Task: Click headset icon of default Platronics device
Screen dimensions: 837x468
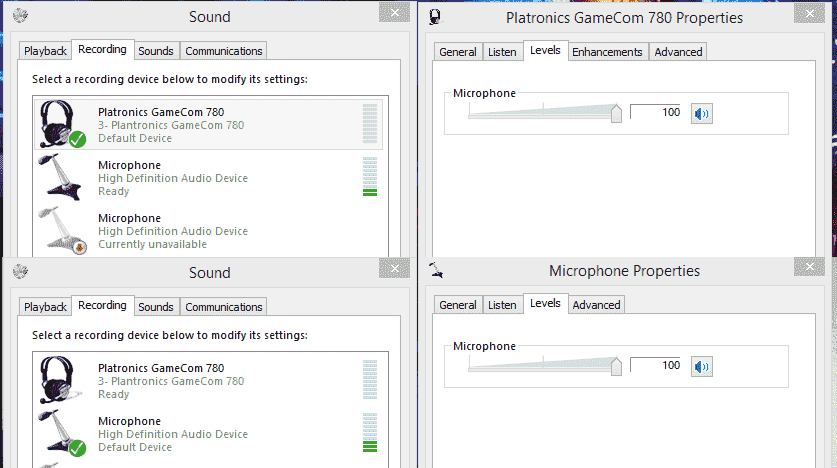Action: [61, 124]
